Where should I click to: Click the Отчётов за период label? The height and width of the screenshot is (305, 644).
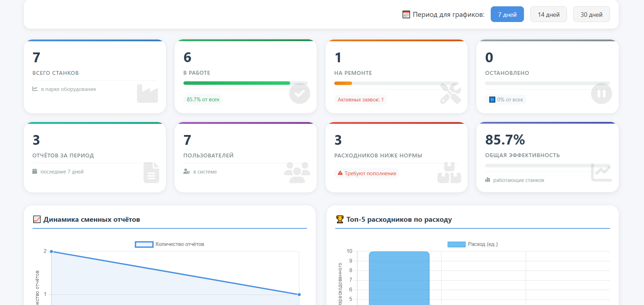point(63,155)
